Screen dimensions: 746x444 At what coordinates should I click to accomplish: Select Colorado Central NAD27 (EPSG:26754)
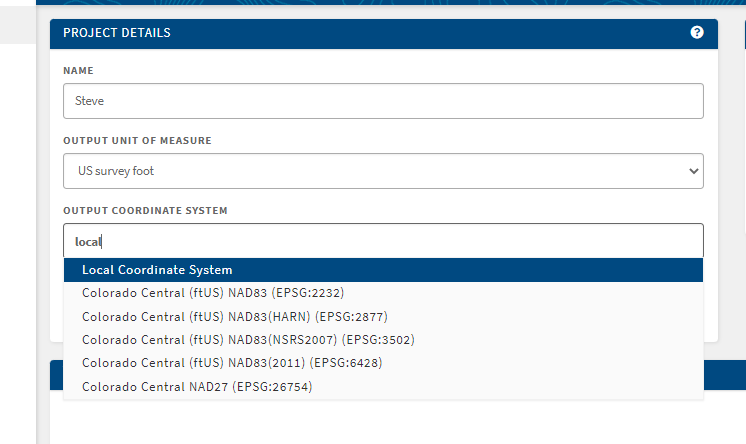pos(197,386)
